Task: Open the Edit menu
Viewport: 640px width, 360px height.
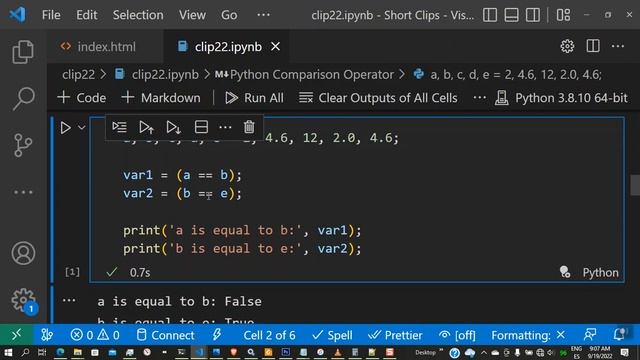Action: [87, 15]
